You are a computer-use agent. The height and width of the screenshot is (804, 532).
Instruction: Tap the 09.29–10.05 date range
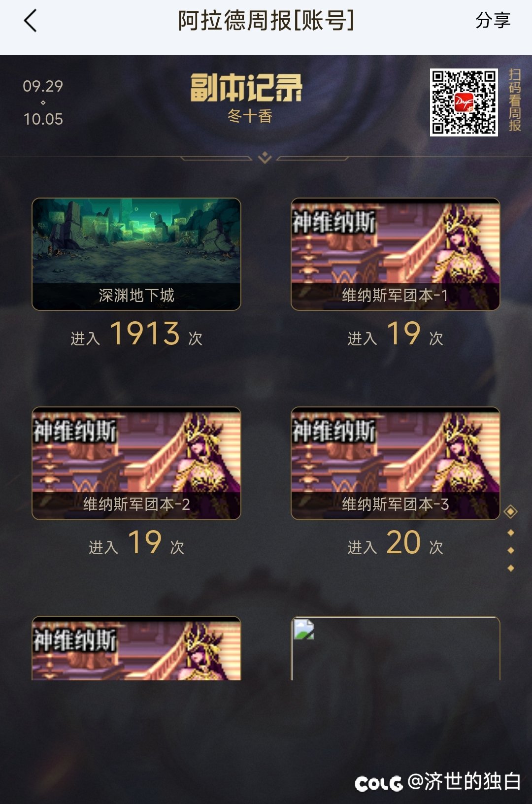pyautogui.click(x=43, y=102)
